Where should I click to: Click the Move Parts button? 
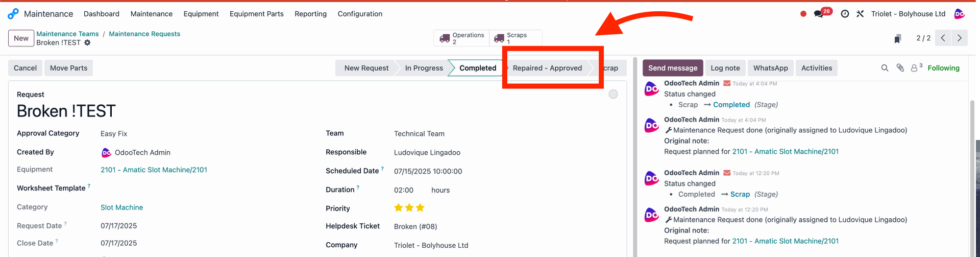pos(68,68)
